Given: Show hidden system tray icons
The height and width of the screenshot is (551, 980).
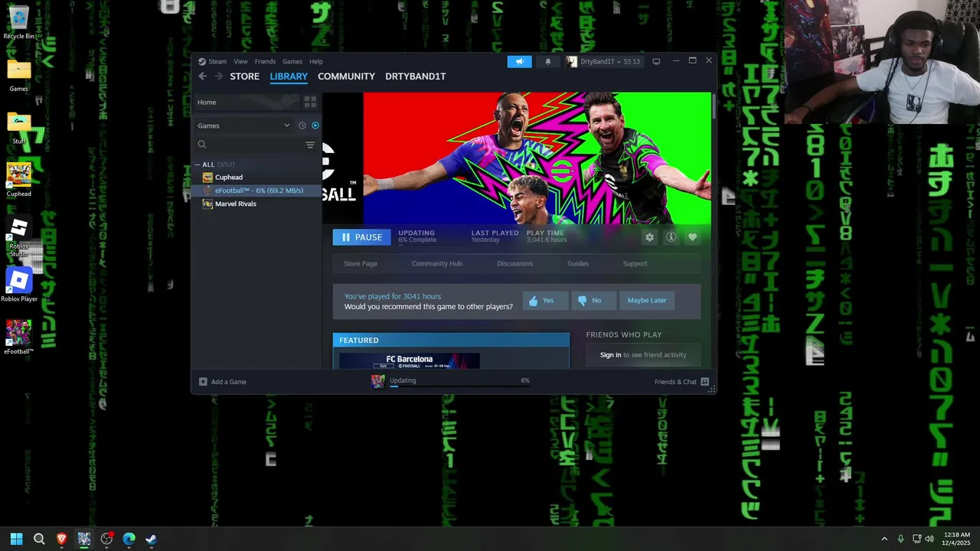Looking at the screenshot, I should coord(884,539).
